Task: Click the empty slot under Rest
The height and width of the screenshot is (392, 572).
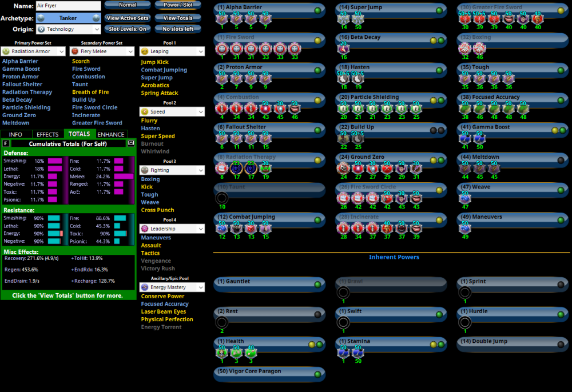Action: [222, 322]
